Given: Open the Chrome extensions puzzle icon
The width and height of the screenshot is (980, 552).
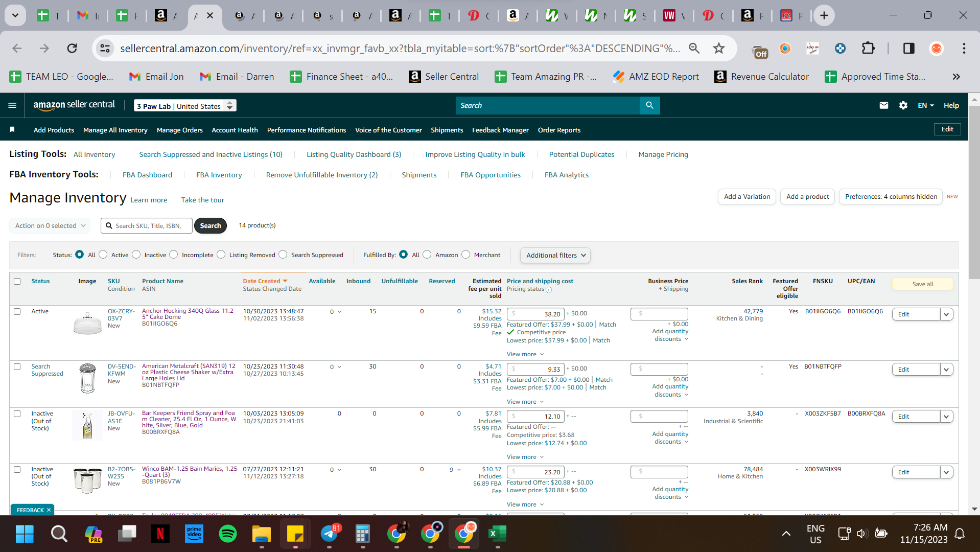Looking at the screenshot, I should pyautogui.click(x=868, y=48).
